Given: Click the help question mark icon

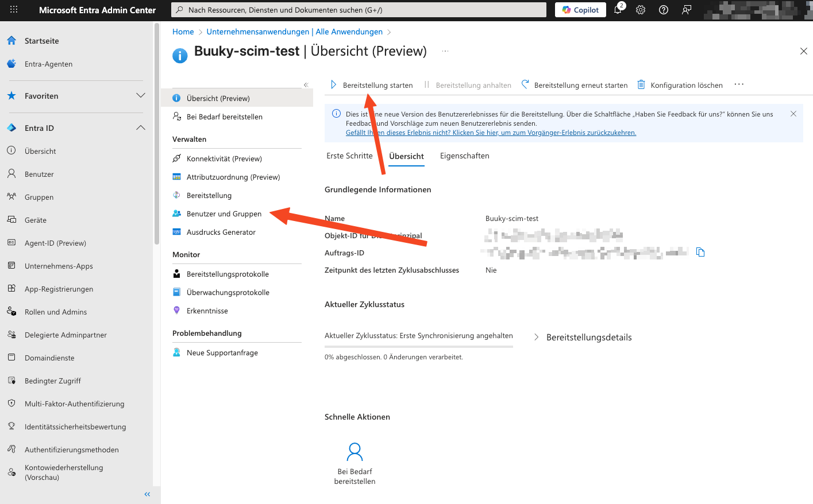Looking at the screenshot, I should (664, 10).
